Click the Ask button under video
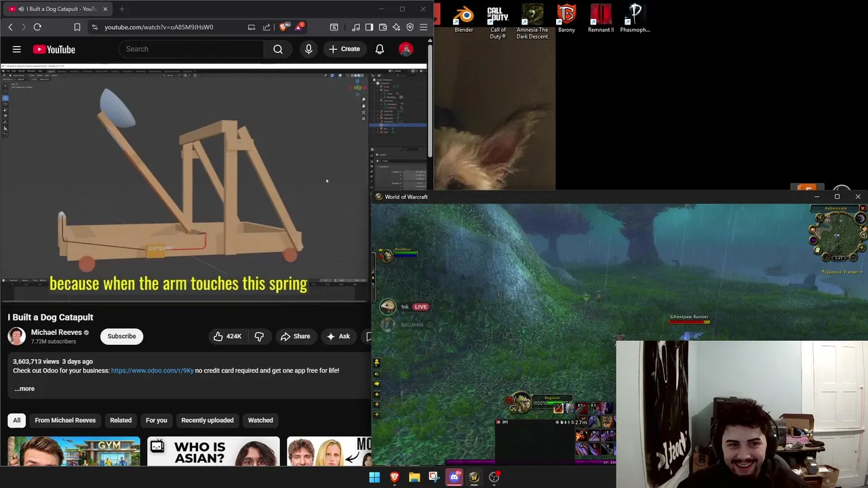868x488 pixels. pyautogui.click(x=338, y=336)
